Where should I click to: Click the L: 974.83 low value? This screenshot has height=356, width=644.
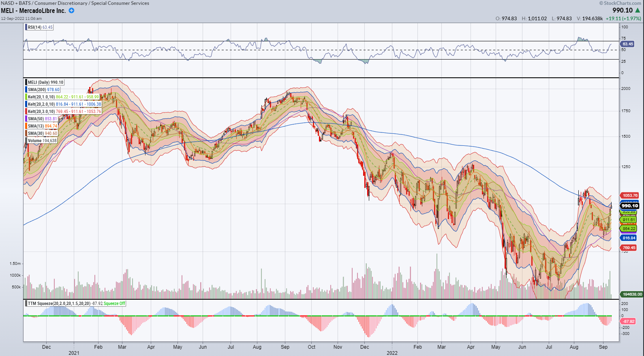[561, 18]
